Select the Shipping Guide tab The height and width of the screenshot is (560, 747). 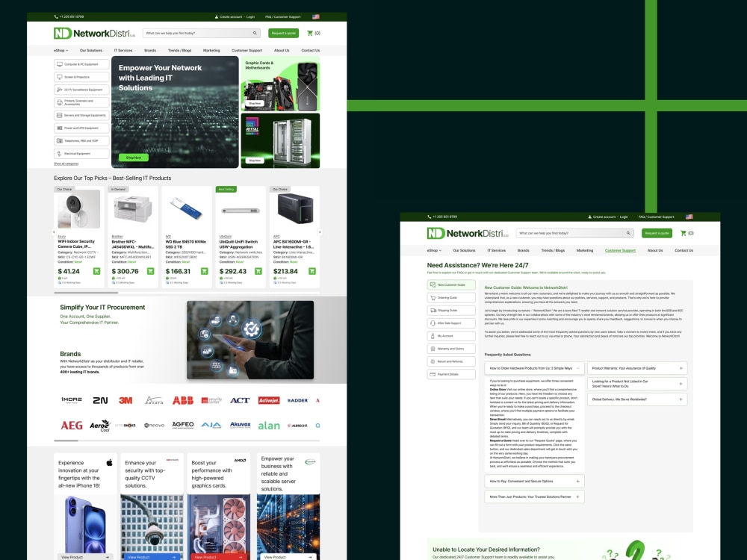pos(451,311)
